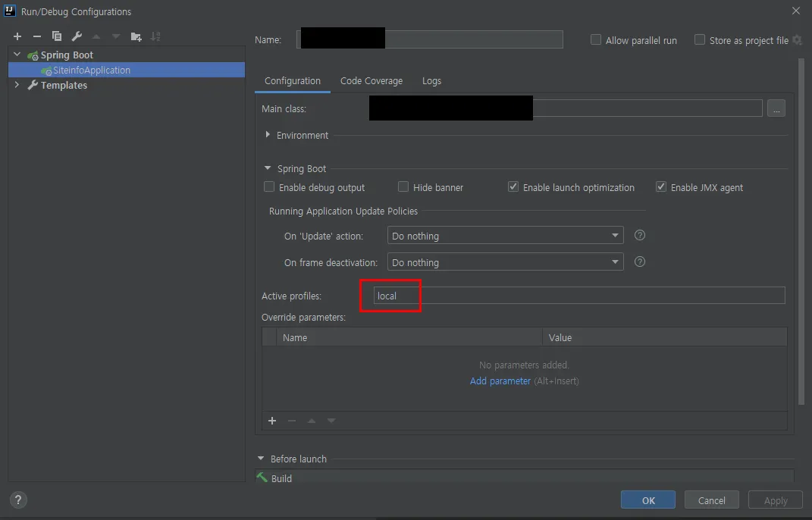This screenshot has height=520, width=812.
Task: Open the help question mark icon
Action: click(17, 500)
